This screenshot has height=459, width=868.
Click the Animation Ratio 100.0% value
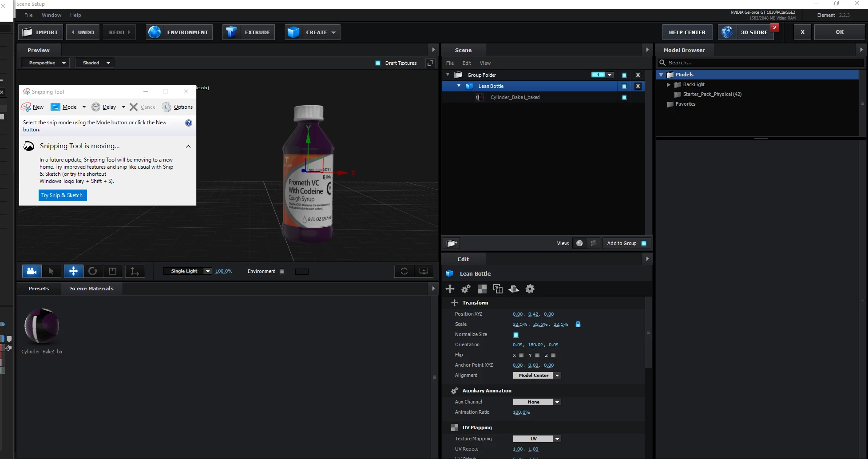click(521, 412)
